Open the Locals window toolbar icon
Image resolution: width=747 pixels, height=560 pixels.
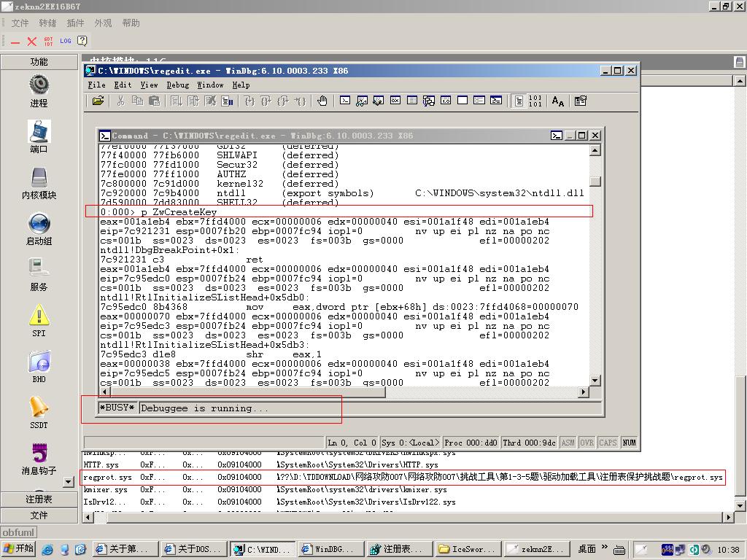379,101
